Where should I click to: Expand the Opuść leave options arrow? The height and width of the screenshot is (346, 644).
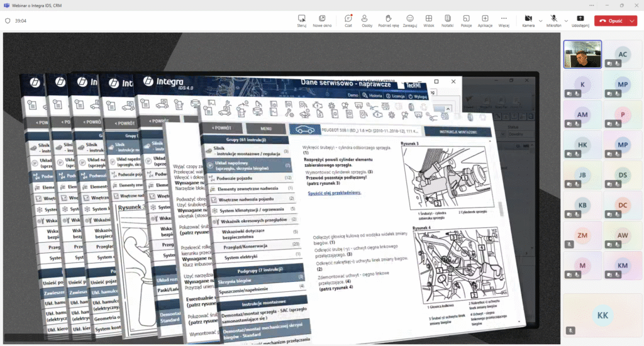pos(633,21)
